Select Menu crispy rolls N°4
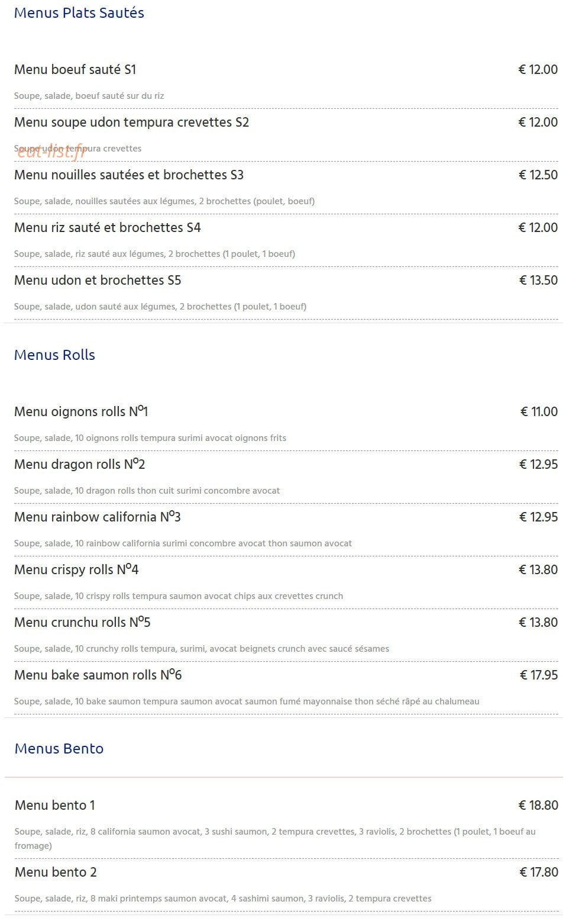The image size is (566, 924). pyautogui.click(x=76, y=569)
